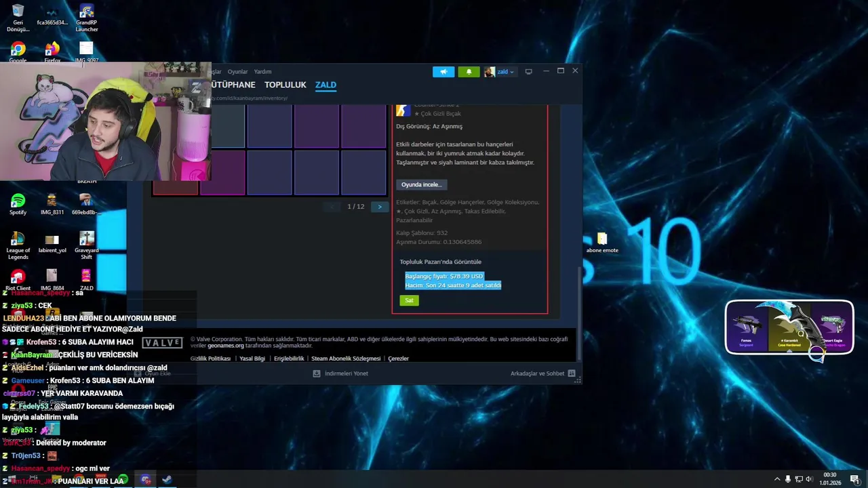
Task: Click the highlighted Başlangıç fiyatı $78.39 text
Action: (x=444, y=276)
